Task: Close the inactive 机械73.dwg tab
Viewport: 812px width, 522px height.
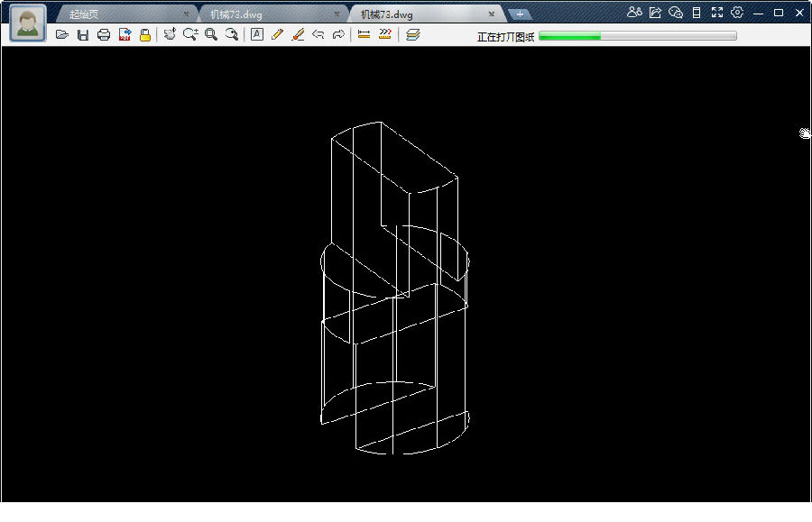Action: 337,14
